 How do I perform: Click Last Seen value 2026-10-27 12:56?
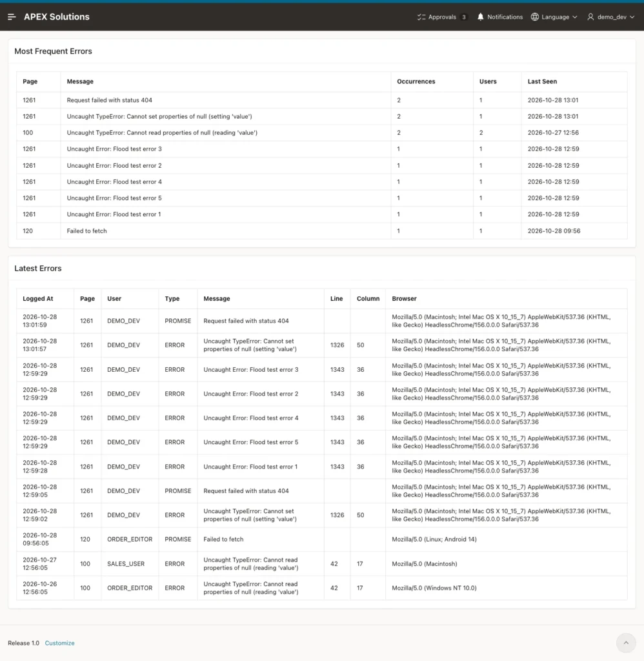(553, 132)
